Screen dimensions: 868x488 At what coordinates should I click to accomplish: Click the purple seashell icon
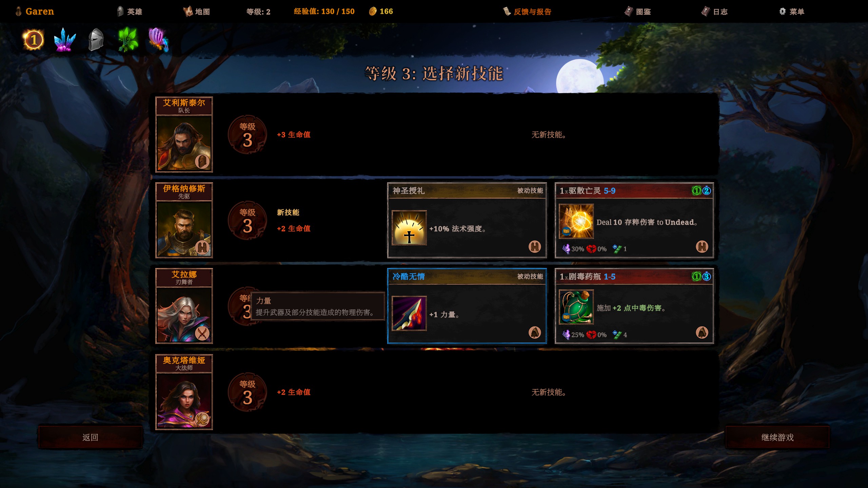[x=158, y=40]
